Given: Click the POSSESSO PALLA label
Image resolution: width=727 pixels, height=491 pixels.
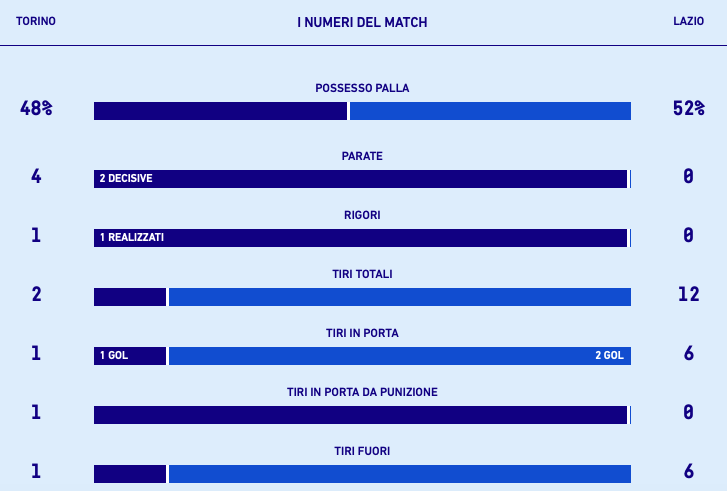Looking at the screenshot, I should click(x=362, y=88).
